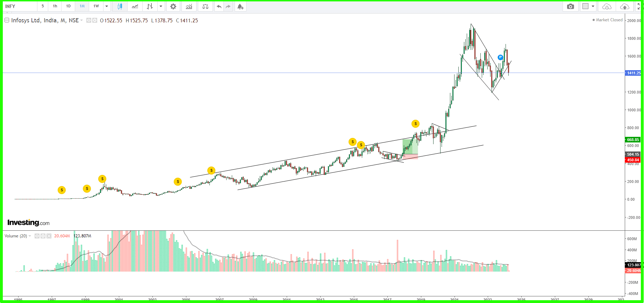Redo the chart action arrow
The image size is (644, 303).
click(228, 6)
